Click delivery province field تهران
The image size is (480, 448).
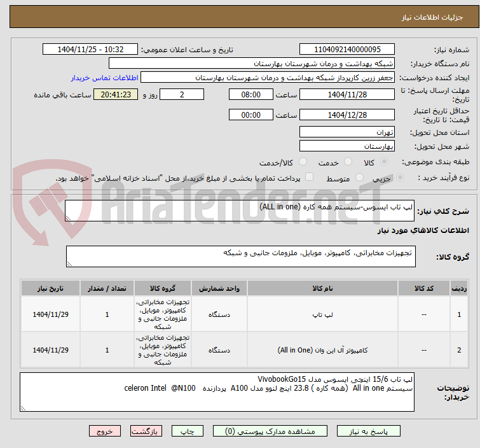click(x=347, y=132)
